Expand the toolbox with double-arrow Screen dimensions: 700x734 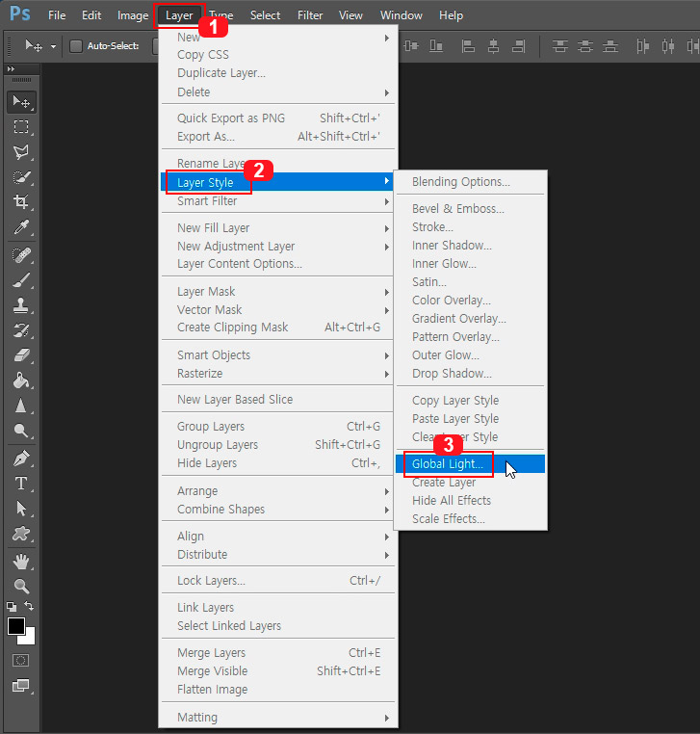point(11,68)
